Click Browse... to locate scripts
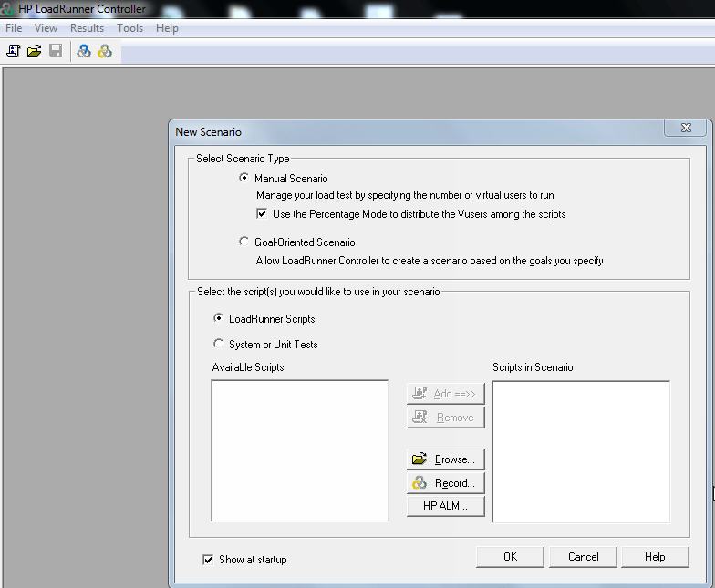Viewport: 715px width, 588px height. point(445,459)
